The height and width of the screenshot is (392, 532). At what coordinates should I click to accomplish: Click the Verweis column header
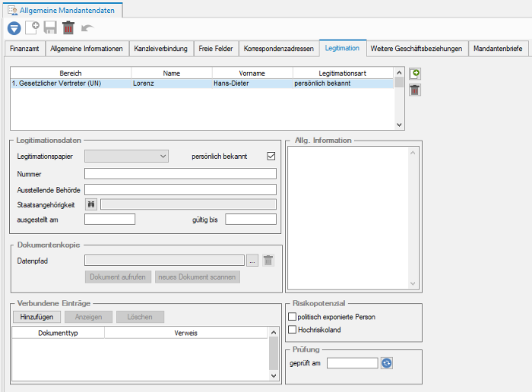point(186,333)
